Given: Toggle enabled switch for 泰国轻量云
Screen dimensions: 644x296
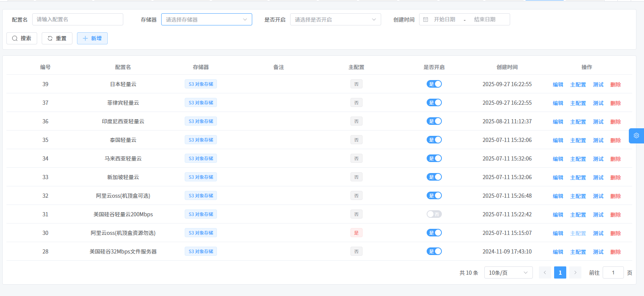Looking at the screenshot, I should 434,140.
